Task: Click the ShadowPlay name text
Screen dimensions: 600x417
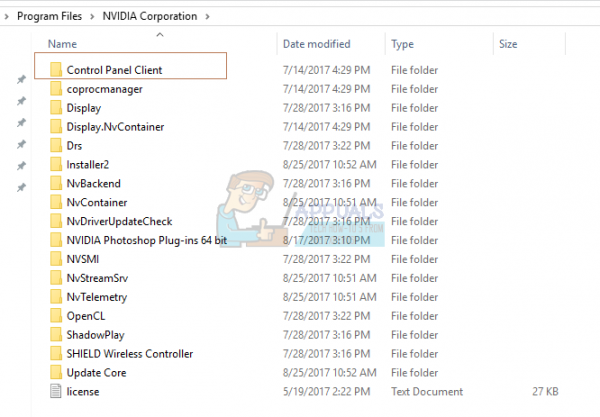Action: [x=95, y=335]
